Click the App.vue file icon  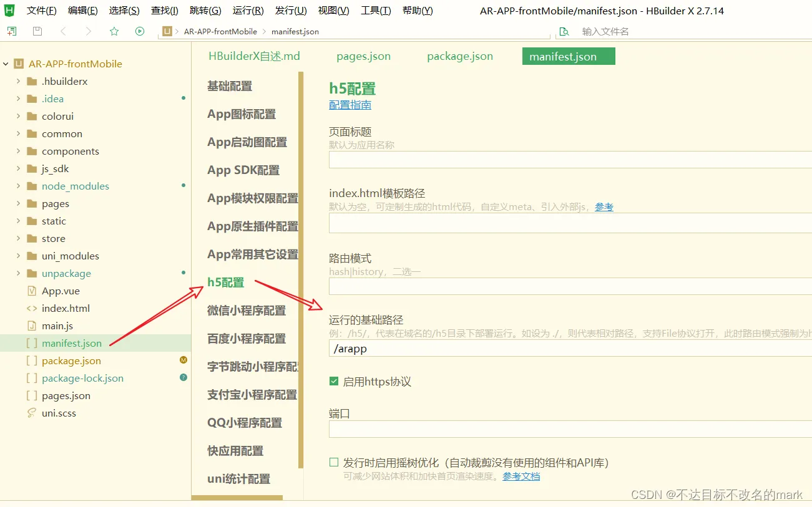click(32, 291)
